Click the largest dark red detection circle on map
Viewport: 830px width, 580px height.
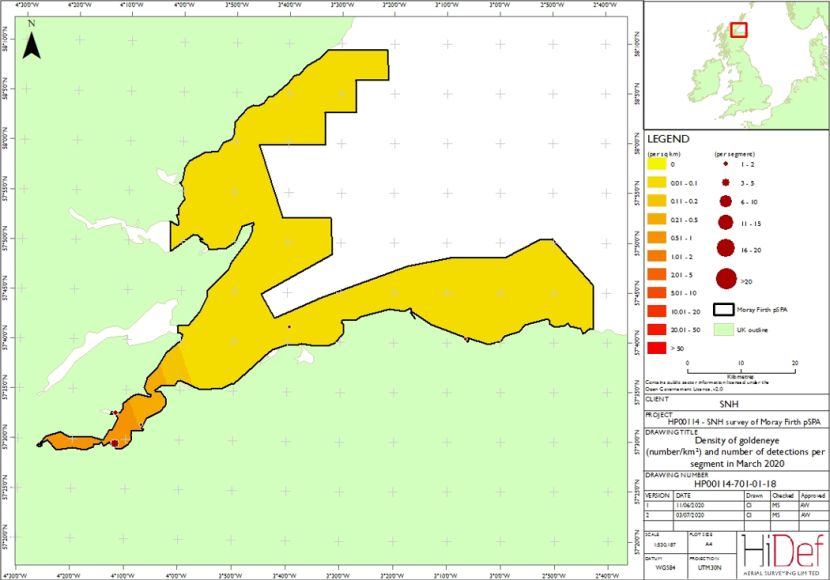coord(115,443)
